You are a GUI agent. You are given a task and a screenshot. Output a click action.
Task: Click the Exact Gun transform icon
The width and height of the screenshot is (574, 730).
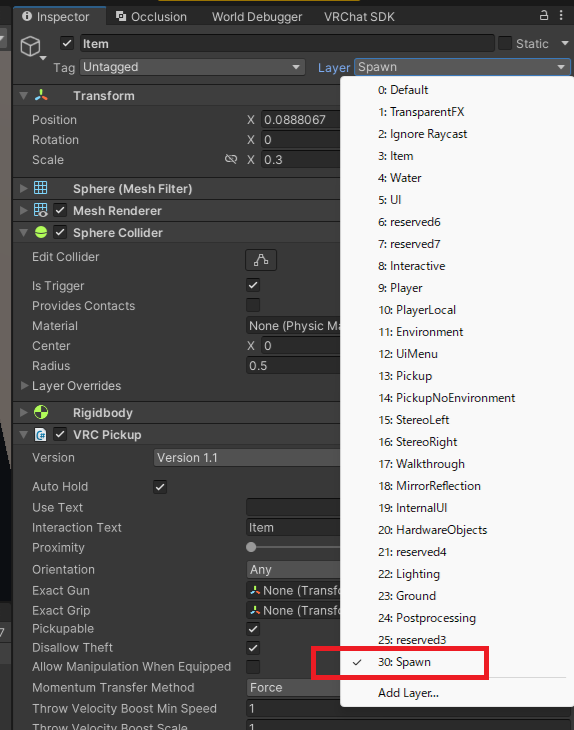point(255,590)
